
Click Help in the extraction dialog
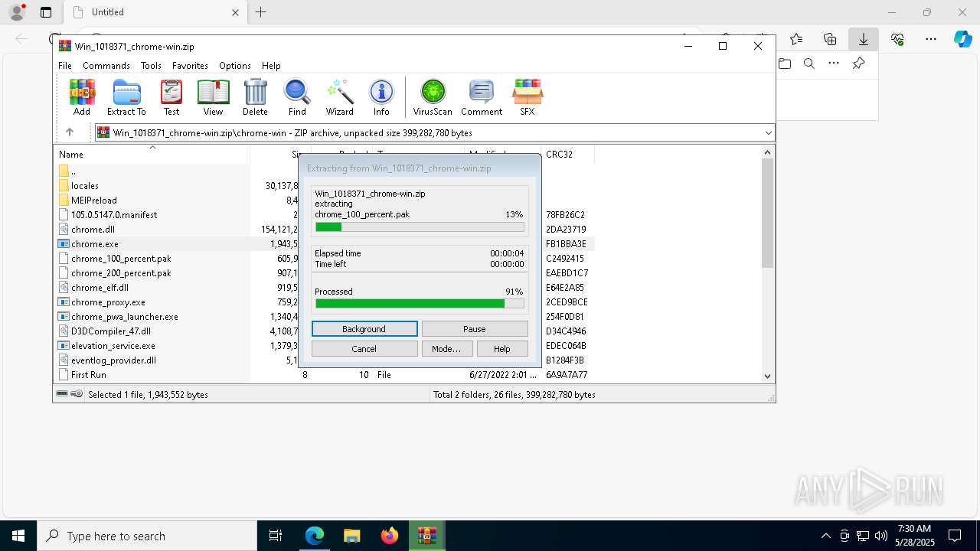pos(502,349)
